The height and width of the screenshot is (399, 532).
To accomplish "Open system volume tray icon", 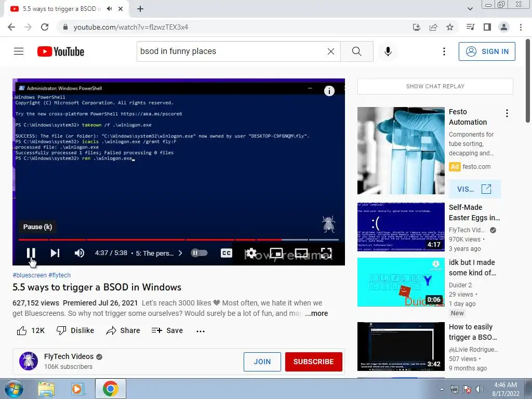I will [480, 389].
